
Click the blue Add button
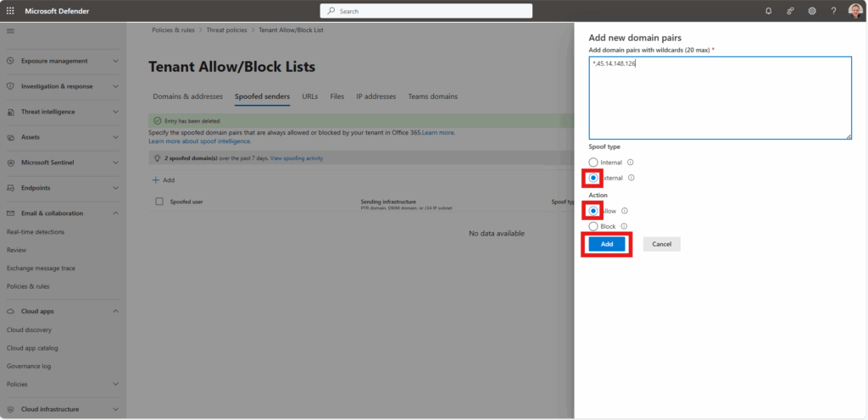pyautogui.click(x=607, y=244)
